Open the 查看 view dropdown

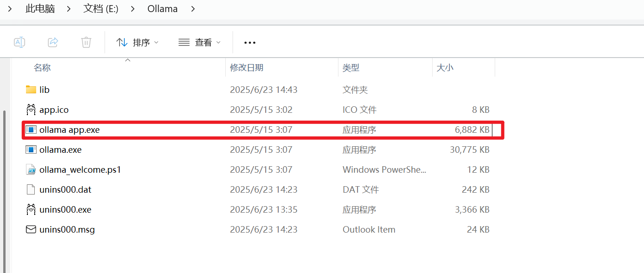point(199,42)
